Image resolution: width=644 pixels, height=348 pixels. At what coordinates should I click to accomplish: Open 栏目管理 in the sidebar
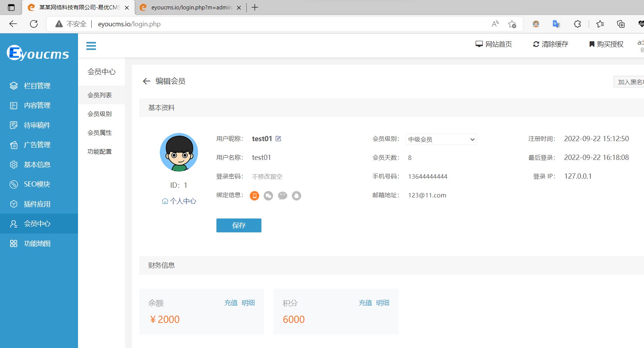point(39,86)
